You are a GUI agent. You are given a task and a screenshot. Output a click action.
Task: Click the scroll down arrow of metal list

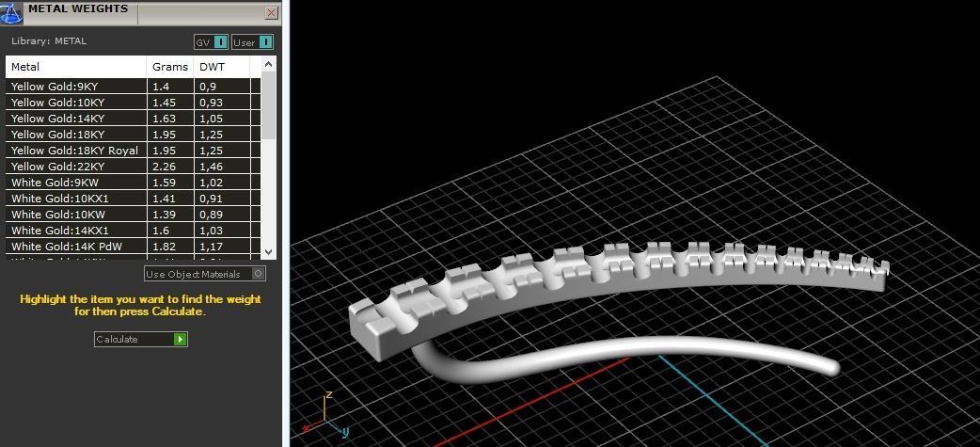pyautogui.click(x=268, y=252)
